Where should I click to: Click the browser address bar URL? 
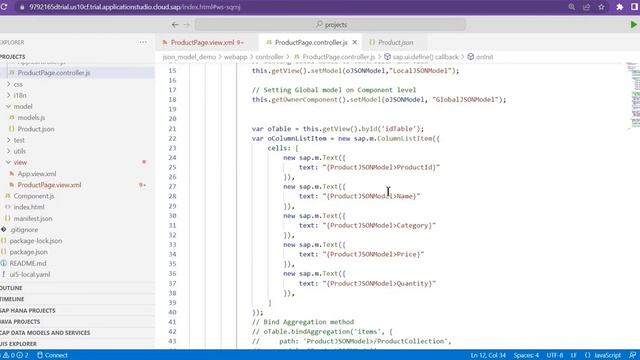135,7
